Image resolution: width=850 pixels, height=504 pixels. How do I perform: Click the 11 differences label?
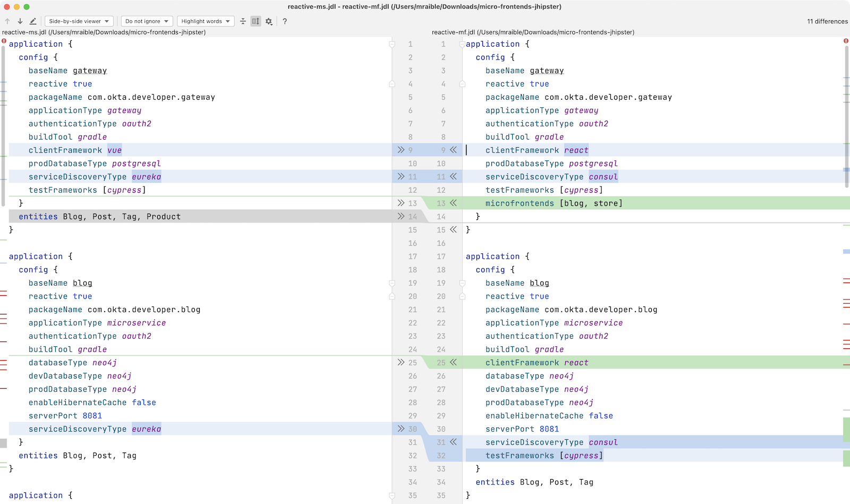pos(827,21)
